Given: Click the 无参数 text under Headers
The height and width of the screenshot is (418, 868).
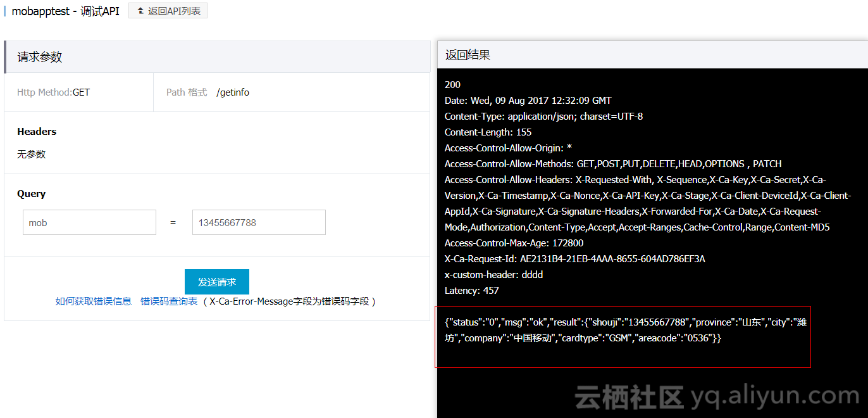Looking at the screenshot, I should click(32, 155).
